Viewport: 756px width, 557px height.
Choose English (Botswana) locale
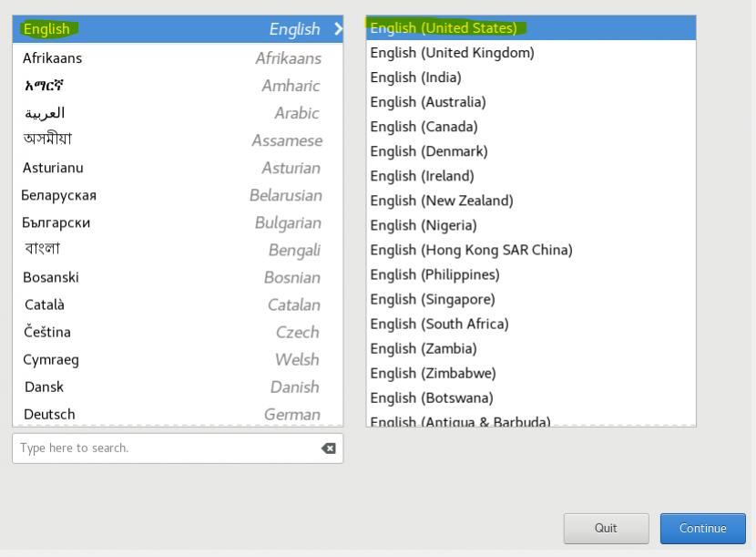[531, 397]
